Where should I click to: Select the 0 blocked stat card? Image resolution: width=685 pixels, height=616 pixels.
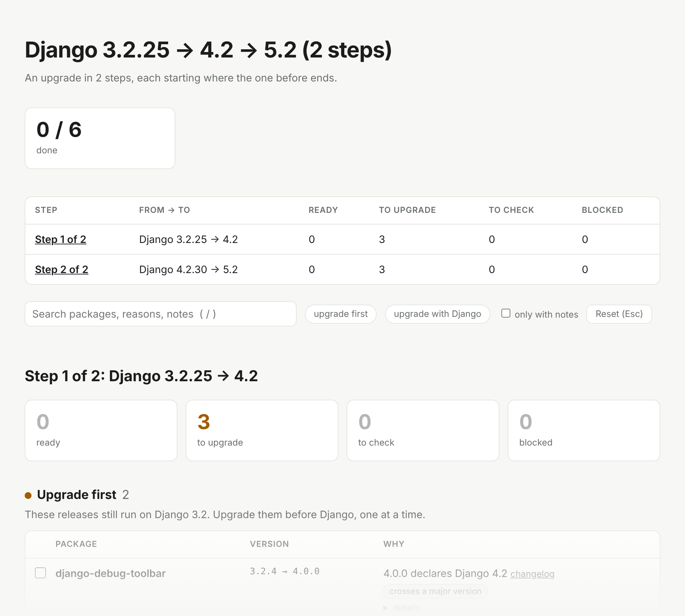click(584, 431)
